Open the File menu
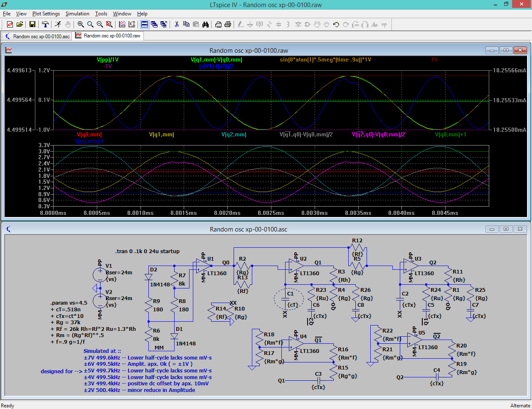 tap(7, 14)
